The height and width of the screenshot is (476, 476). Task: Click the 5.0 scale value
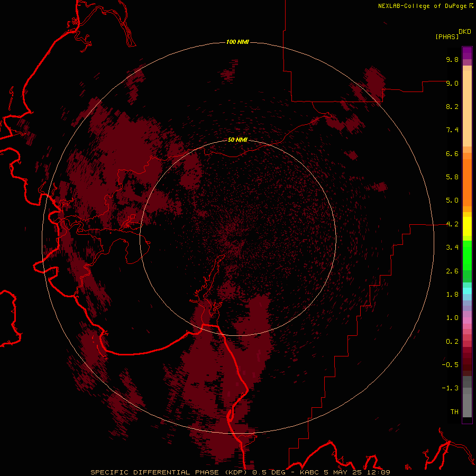pyautogui.click(x=452, y=200)
